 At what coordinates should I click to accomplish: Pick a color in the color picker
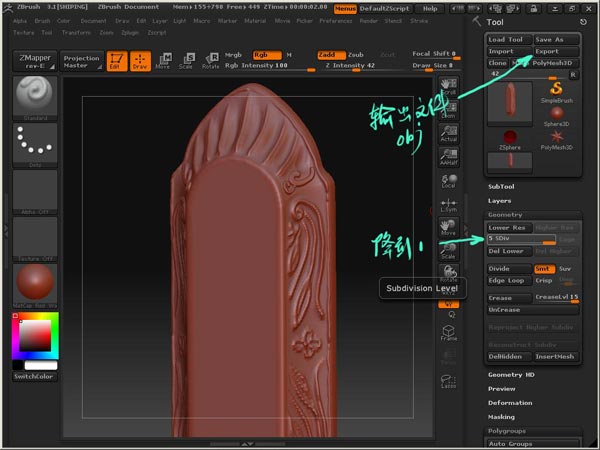coord(35,336)
